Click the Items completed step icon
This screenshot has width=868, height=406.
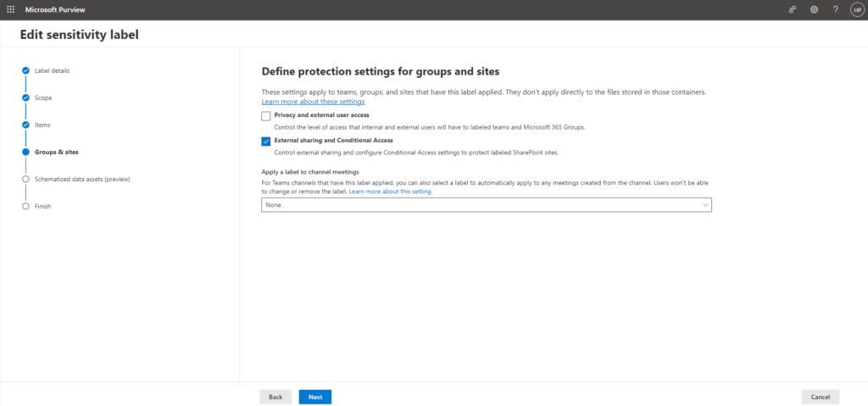click(x=26, y=125)
